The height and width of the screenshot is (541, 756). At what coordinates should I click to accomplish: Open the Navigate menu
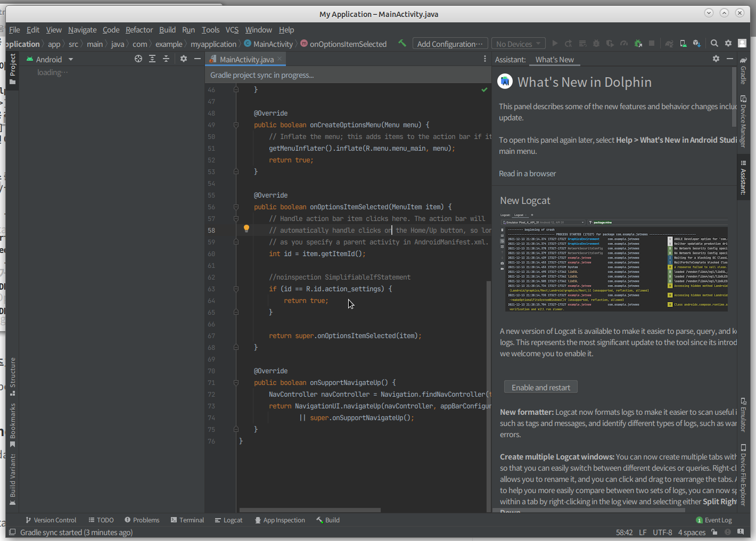coord(82,30)
